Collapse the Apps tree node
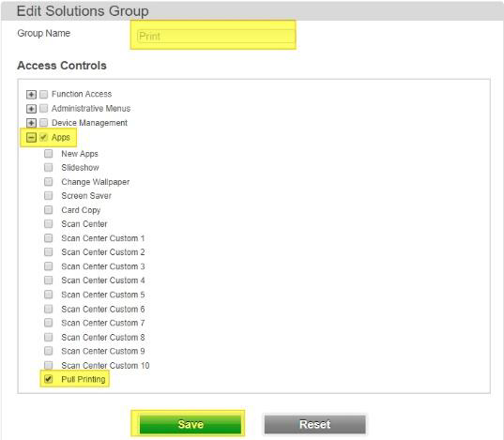 pos(31,138)
